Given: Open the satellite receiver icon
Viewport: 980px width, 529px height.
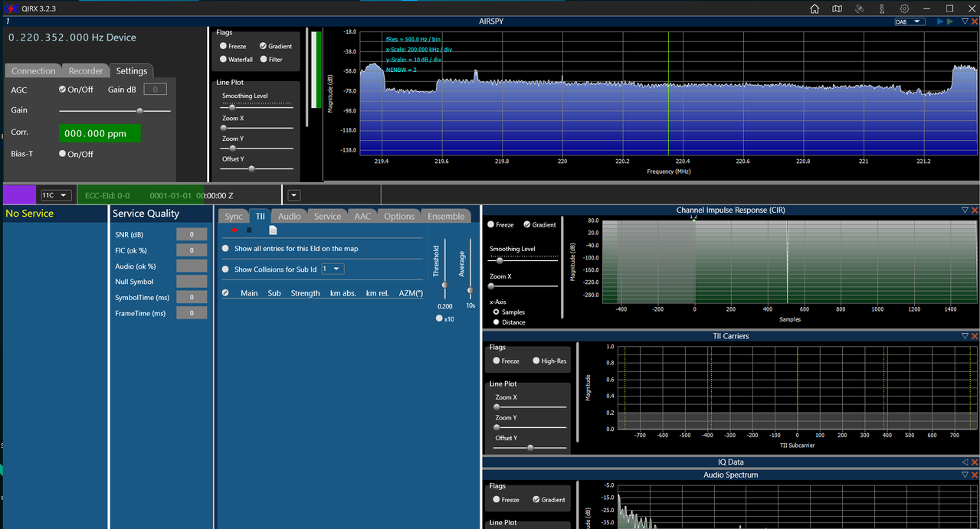Looking at the screenshot, I should [860, 8].
